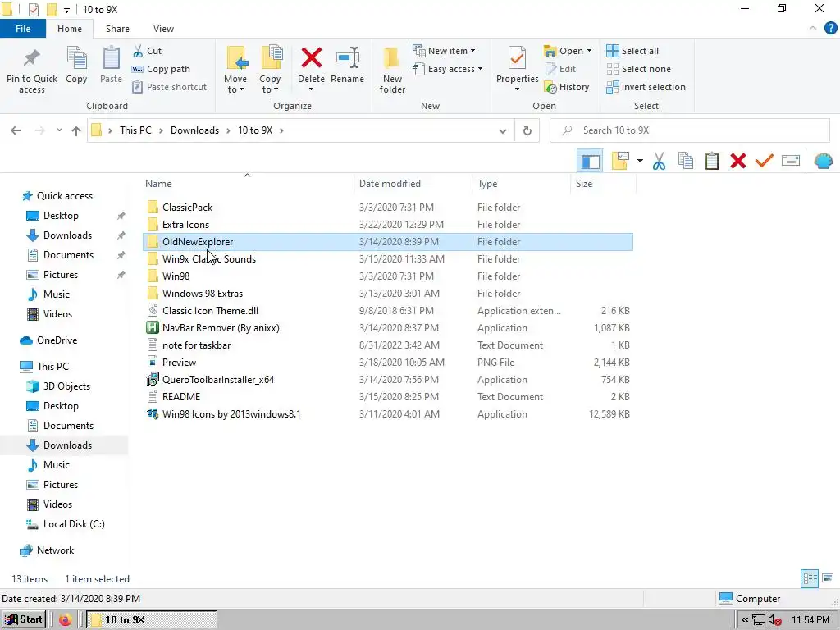Screen dimensions: 840x630
Task: Click the red X delete icon in lower toolbar
Action: (738, 161)
